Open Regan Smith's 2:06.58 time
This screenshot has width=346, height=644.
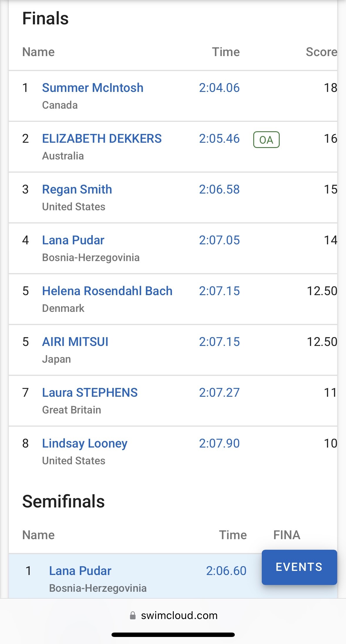(x=219, y=189)
